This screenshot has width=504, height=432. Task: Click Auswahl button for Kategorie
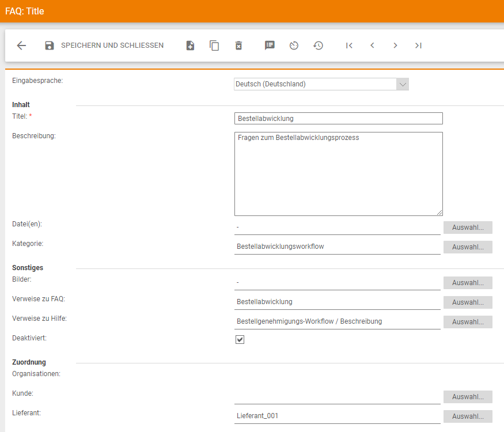pyautogui.click(x=468, y=247)
